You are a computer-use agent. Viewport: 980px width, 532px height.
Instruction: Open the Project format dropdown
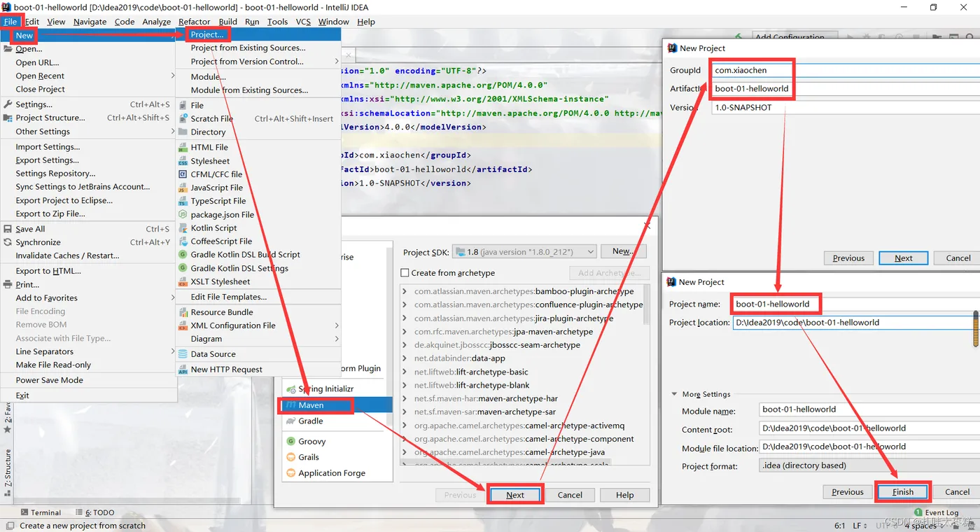[x=869, y=465]
